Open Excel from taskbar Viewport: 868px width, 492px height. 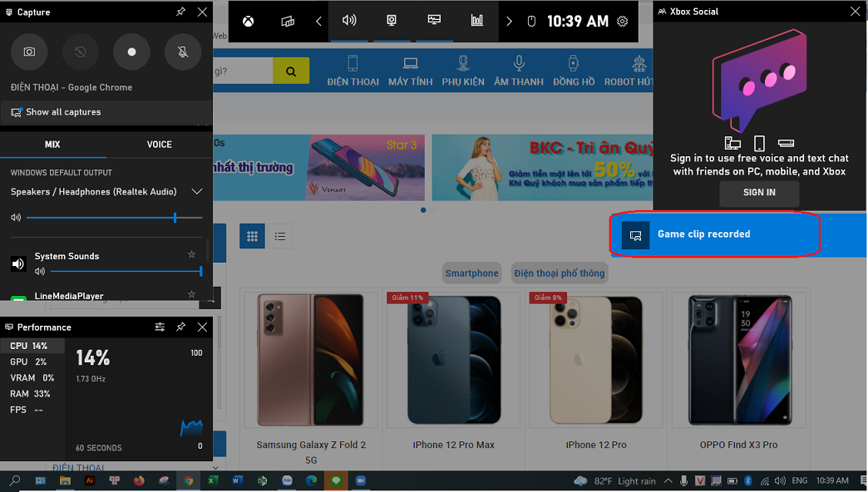[212, 480]
